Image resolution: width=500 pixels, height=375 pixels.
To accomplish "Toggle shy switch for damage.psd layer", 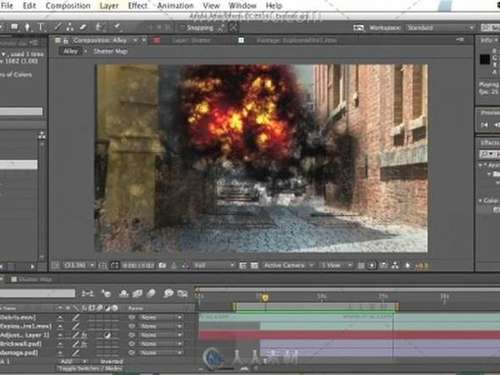I will [60, 353].
